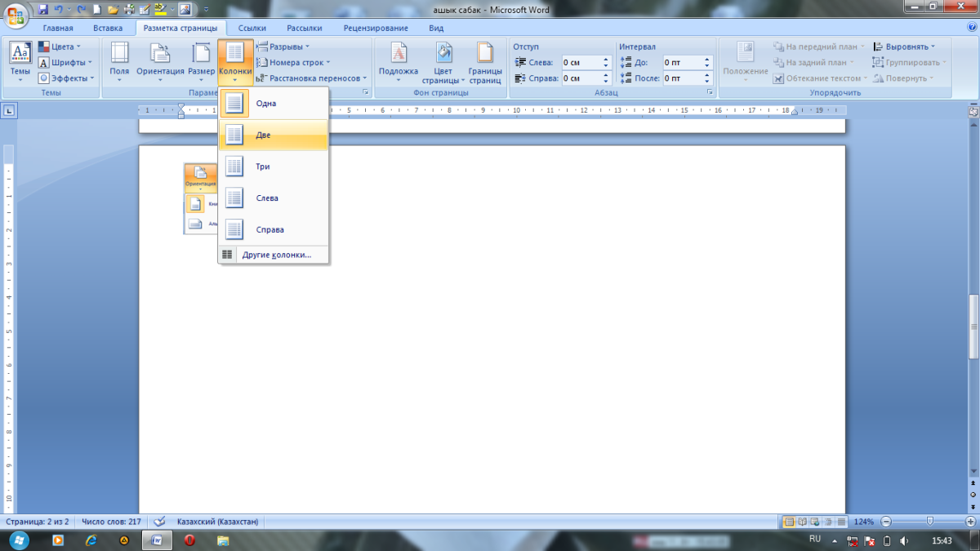Image resolution: width=980 pixels, height=551 pixels.
Task: Switch to full screen reading view
Action: tap(803, 521)
